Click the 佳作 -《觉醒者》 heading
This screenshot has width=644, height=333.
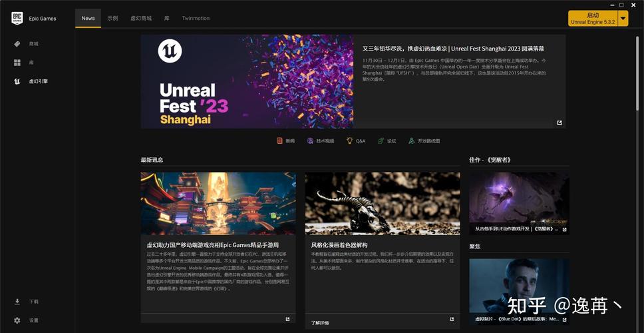coord(490,160)
